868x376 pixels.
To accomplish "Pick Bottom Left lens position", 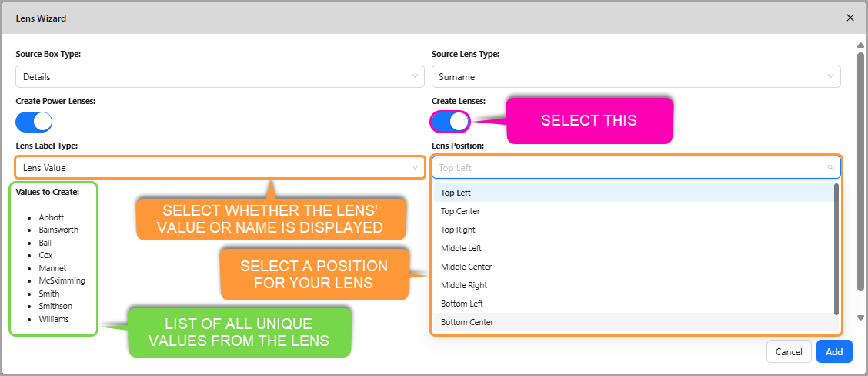I will (x=462, y=304).
